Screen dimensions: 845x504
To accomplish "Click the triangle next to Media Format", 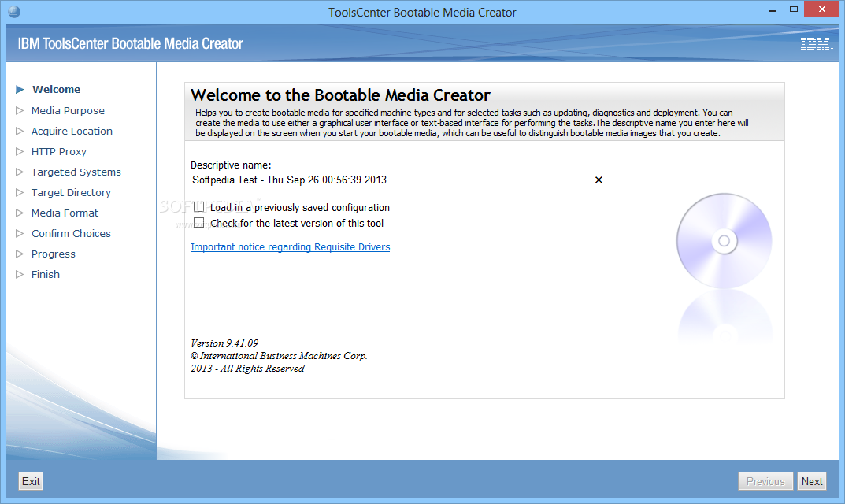I will point(20,213).
